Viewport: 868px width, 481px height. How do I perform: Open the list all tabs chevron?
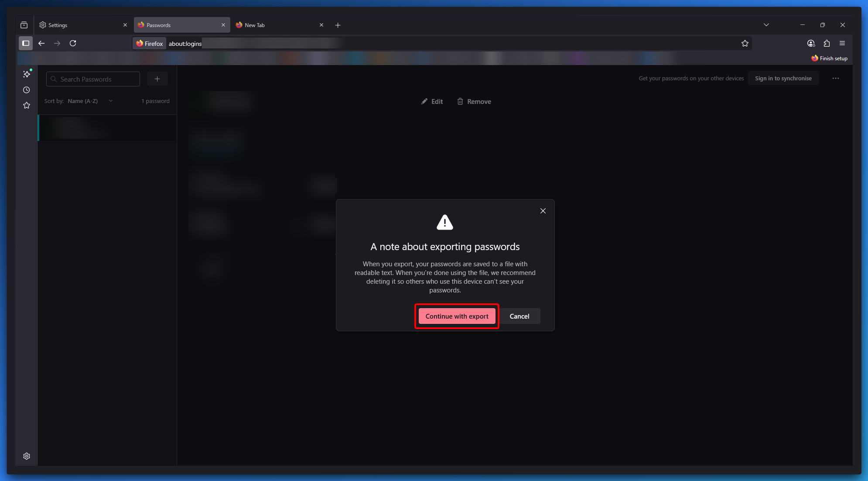coord(766,25)
